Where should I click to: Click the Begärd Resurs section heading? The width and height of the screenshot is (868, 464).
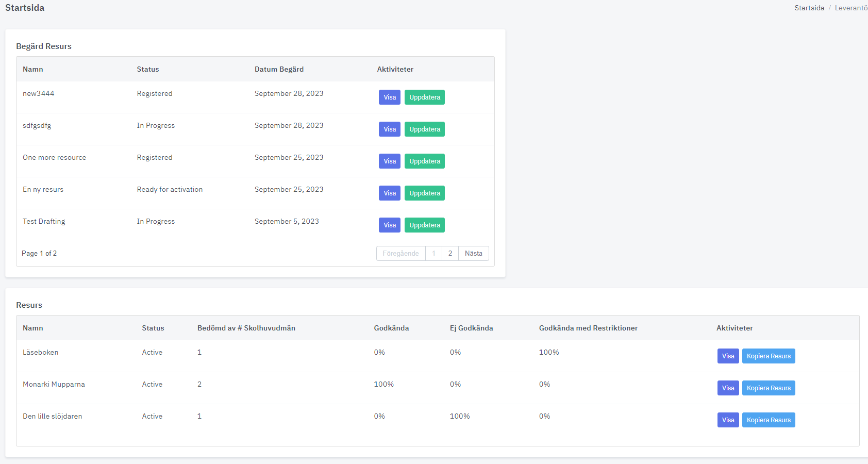(44, 46)
